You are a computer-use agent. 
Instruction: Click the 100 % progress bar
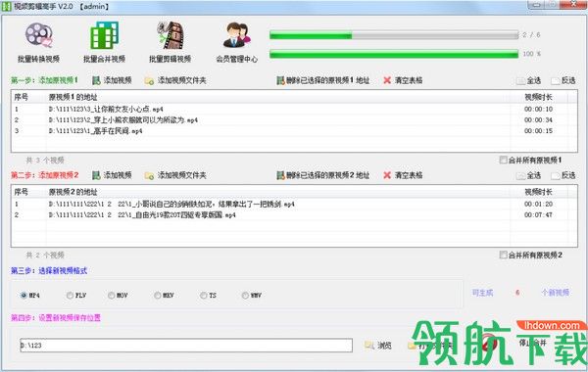(394, 54)
